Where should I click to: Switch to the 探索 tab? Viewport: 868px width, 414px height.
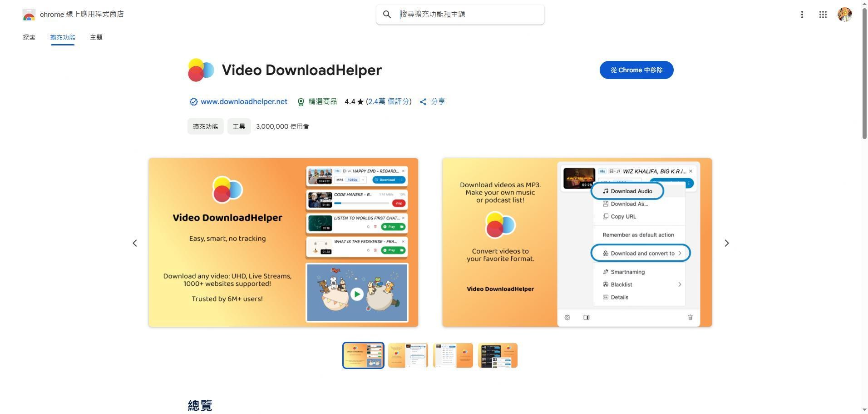click(29, 37)
